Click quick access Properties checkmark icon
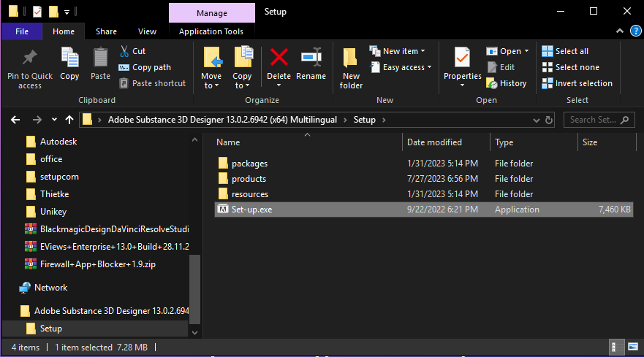 click(x=37, y=12)
